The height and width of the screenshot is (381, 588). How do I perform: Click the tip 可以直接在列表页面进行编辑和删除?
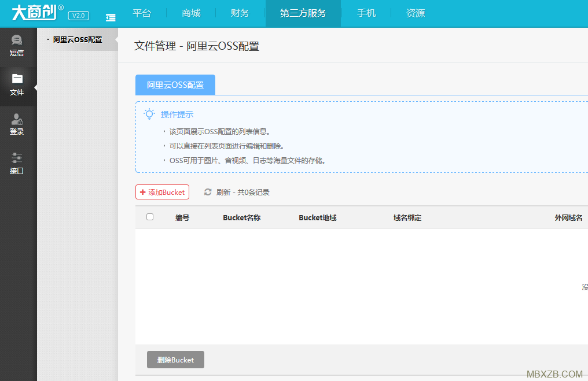[x=226, y=146]
